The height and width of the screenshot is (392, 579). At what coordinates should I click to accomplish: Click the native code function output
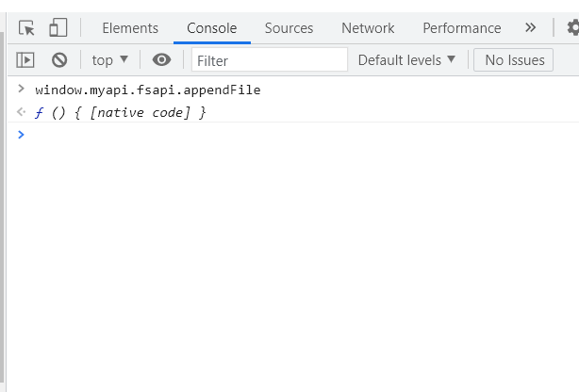[120, 113]
